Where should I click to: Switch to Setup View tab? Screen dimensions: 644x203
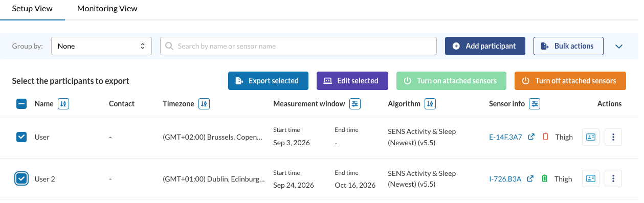(x=32, y=9)
